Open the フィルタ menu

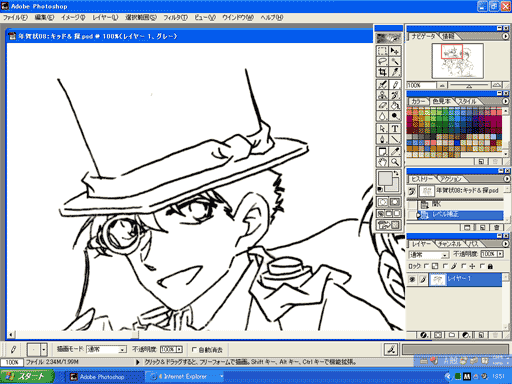point(175,17)
